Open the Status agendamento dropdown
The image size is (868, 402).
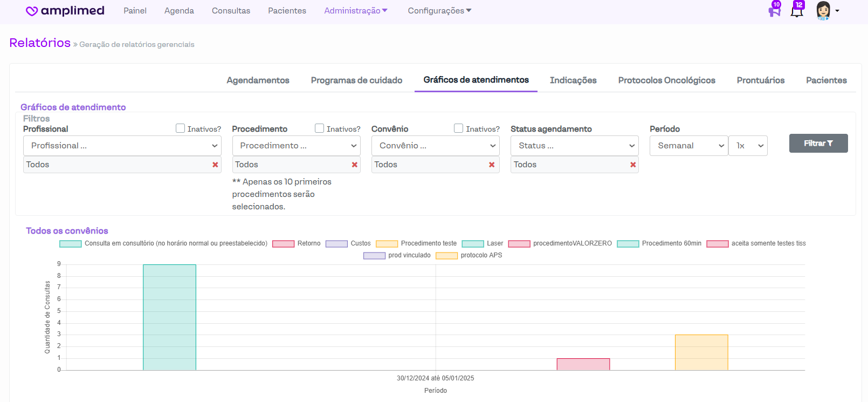(x=574, y=146)
